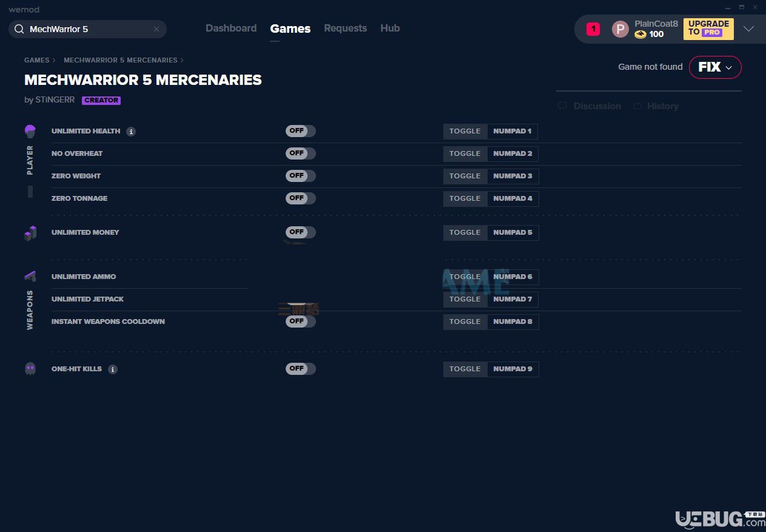Screen dimensions: 766x532
Task: Click the UNLIMITED JETPACK label
Action: 88,299
